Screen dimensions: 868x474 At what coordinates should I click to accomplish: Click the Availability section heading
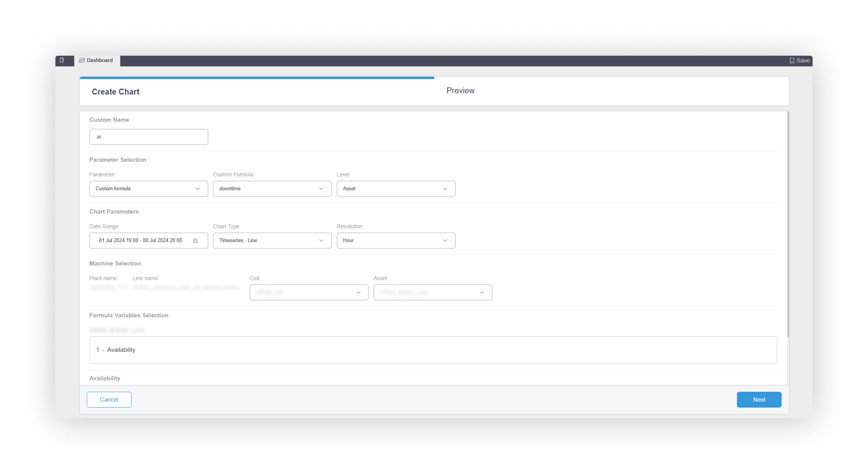[105, 379]
